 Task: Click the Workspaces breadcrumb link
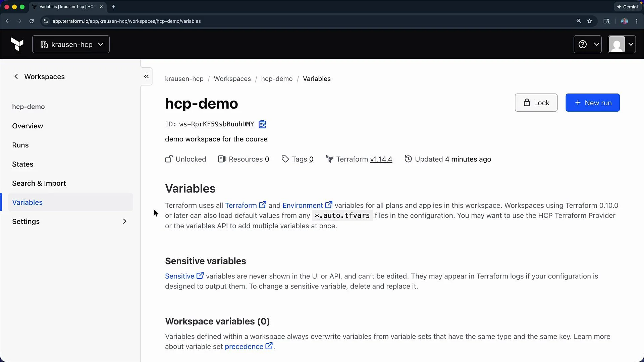point(232,79)
